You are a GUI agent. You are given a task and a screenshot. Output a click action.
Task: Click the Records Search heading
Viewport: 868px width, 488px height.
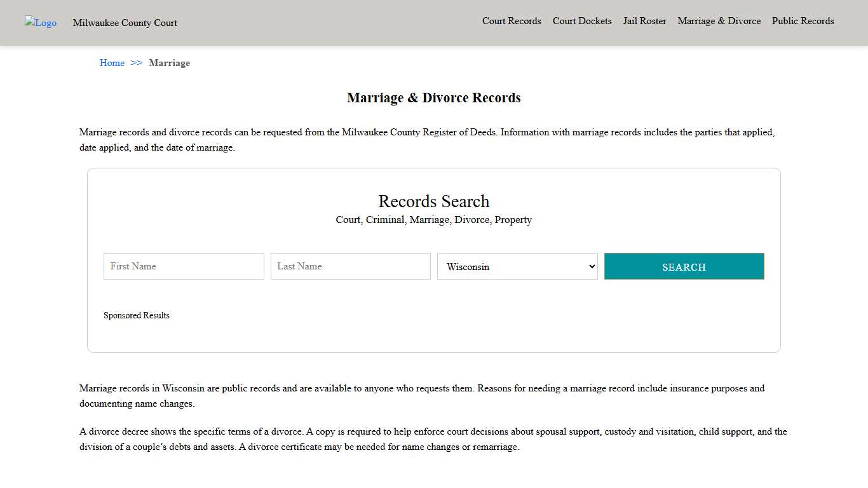point(433,201)
